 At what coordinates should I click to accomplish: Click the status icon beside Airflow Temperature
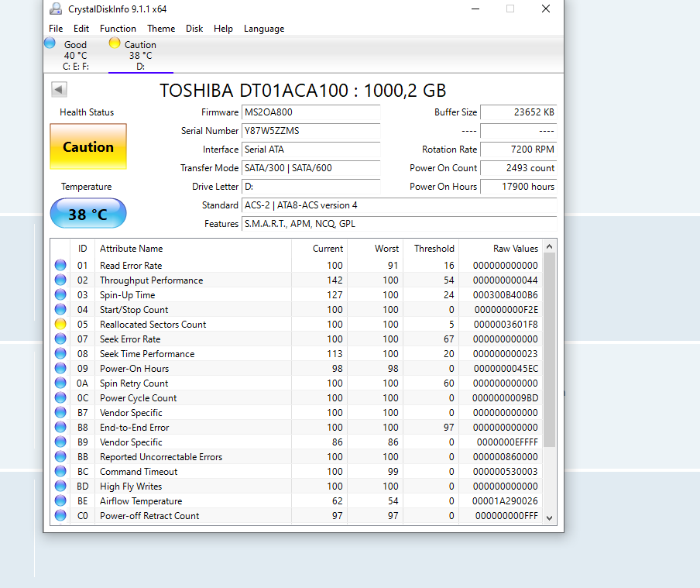60,501
